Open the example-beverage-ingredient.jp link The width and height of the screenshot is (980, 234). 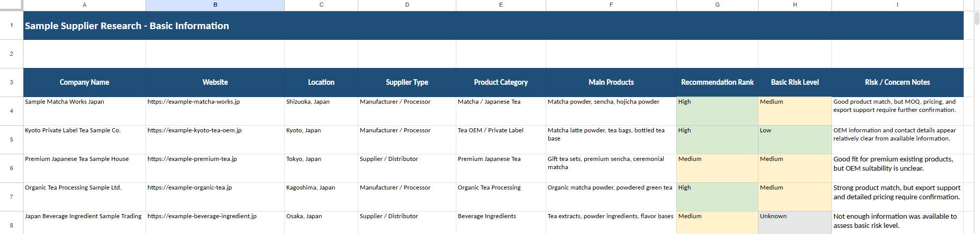point(202,216)
